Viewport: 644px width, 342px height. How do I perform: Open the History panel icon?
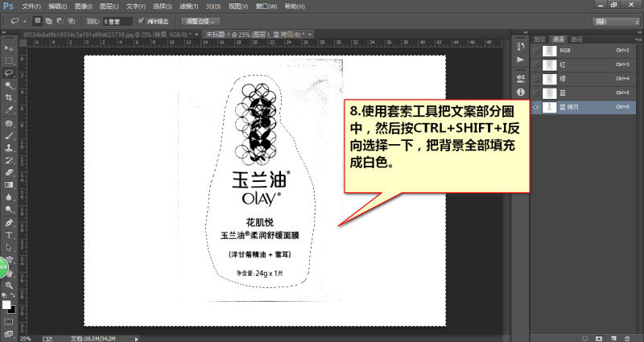tap(520, 47)
